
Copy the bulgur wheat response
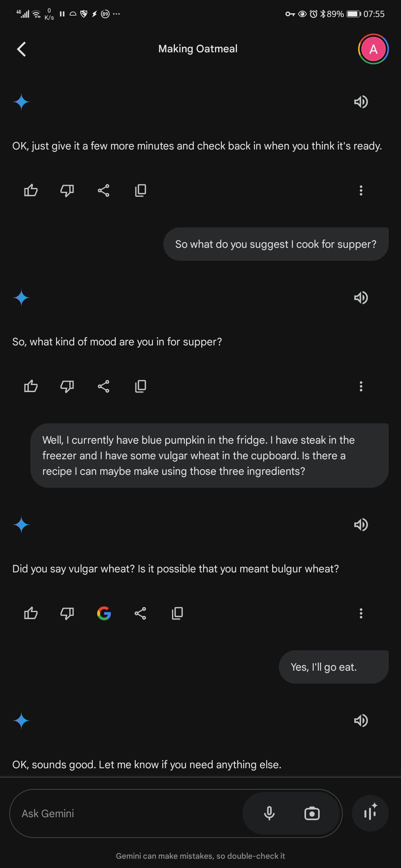coord(177,613)
